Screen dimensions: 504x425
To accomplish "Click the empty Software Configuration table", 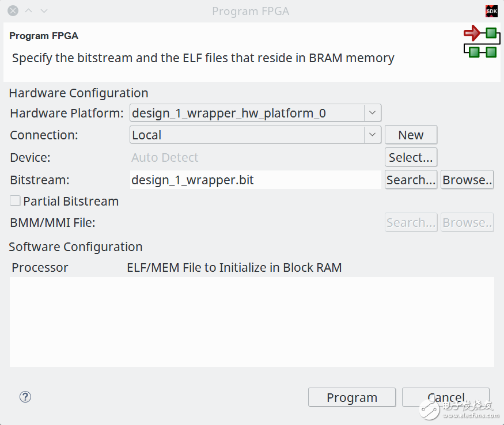I will [x=252, y=321].
